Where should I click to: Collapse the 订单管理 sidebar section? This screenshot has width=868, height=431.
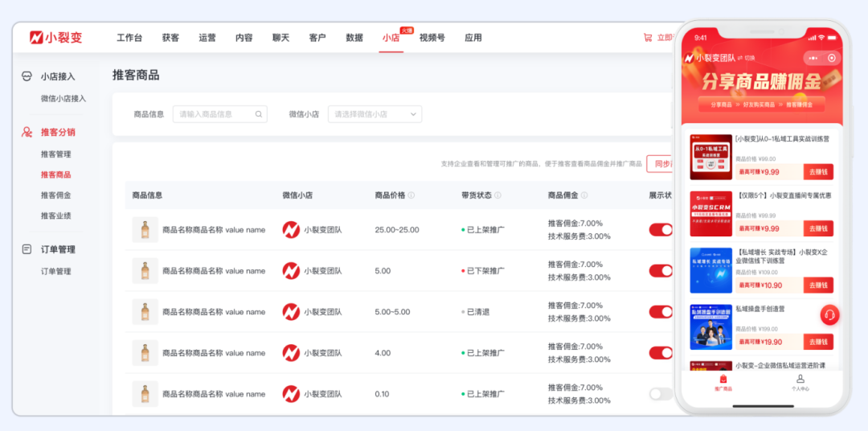click(x=58, y=249)
